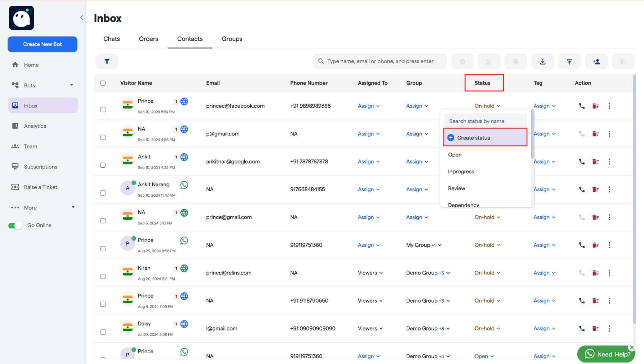The image size is (644, 364).
Task: Open three-dot menu for Kiran row
Action: (609, 273)
